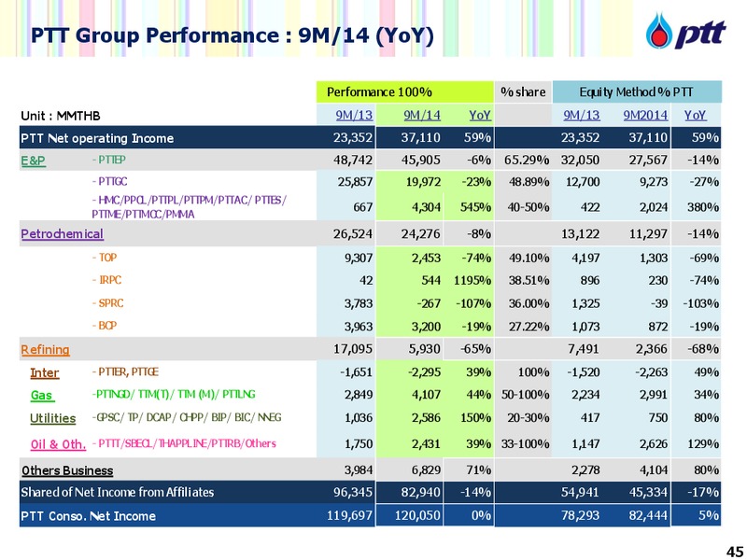
Task: Click the 129% Oil & Oth. YoY
Action: (x=703, y=444)
